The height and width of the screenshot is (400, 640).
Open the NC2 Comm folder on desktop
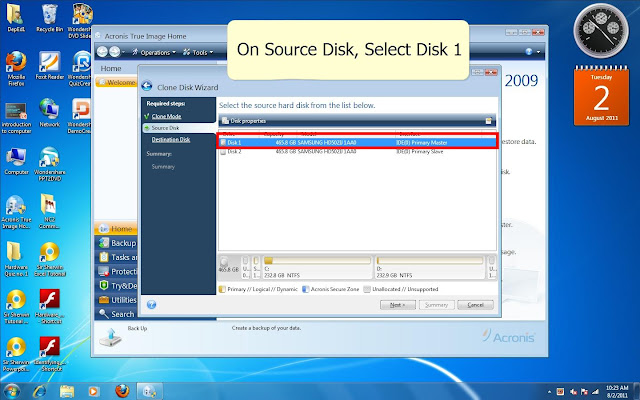coord(50,211)
